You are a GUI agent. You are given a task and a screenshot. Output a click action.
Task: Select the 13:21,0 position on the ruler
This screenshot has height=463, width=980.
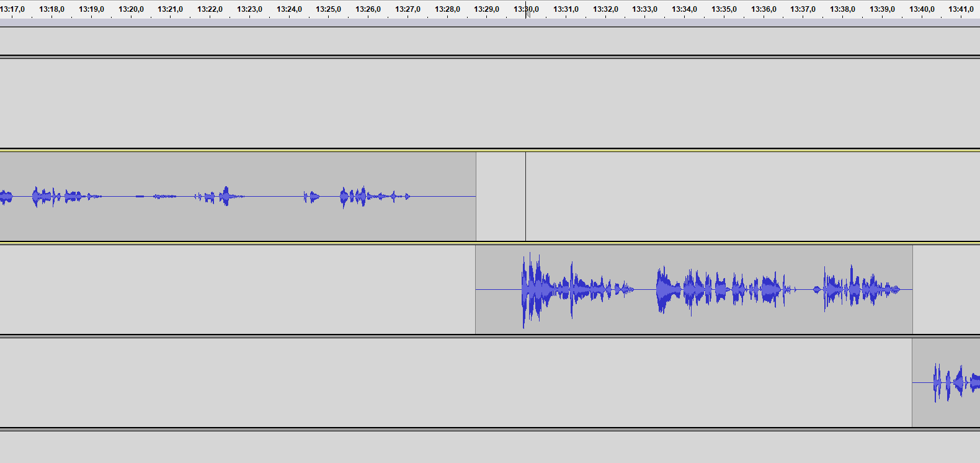pos(170,9)
